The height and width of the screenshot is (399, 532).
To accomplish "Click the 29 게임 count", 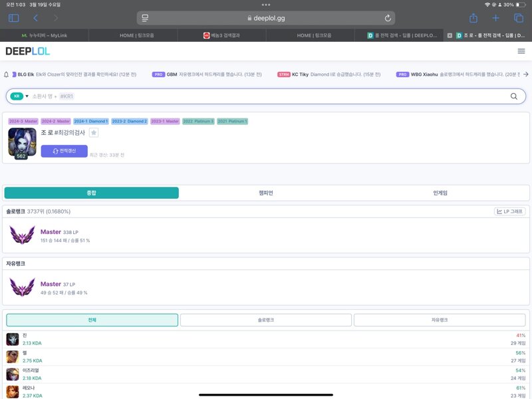I will click(518, 343).
